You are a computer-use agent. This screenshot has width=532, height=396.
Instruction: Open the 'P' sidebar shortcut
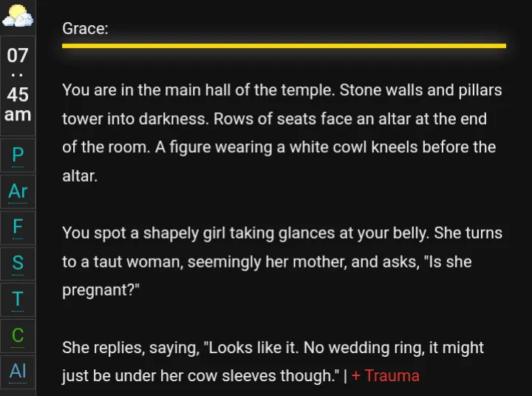click(x=18, y=155)
